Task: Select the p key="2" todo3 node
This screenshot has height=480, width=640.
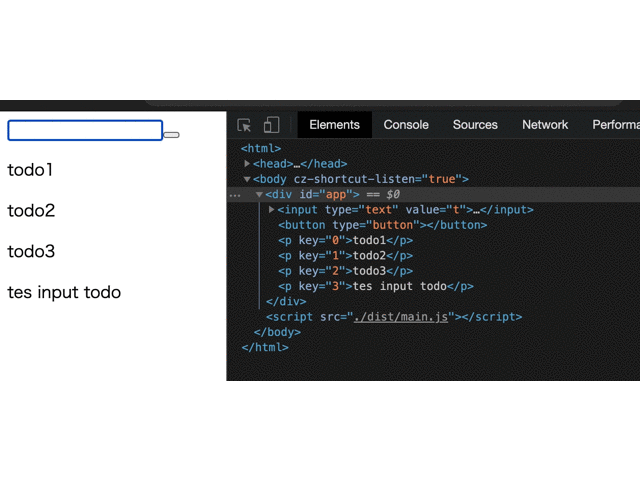Action: tap(345, 271)
